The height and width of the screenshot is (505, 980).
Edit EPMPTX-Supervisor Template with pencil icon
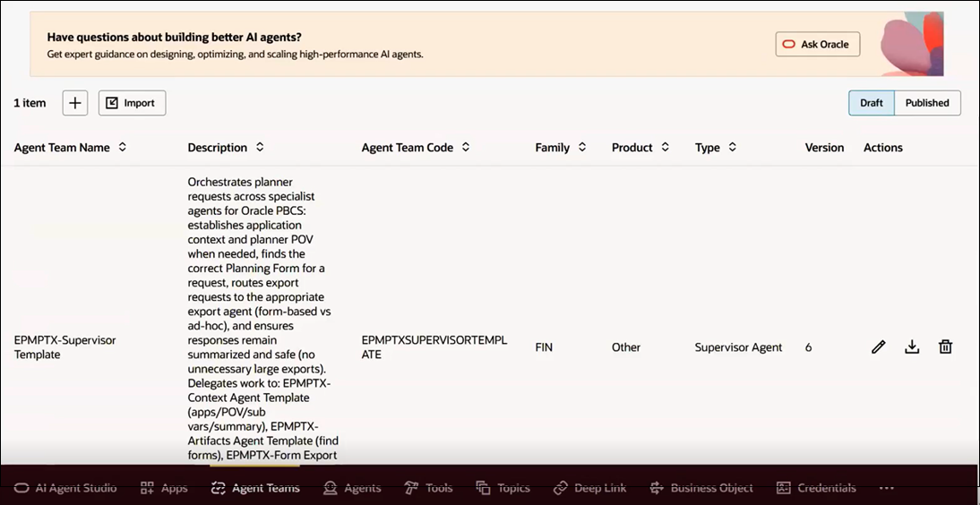click(878, 347)
